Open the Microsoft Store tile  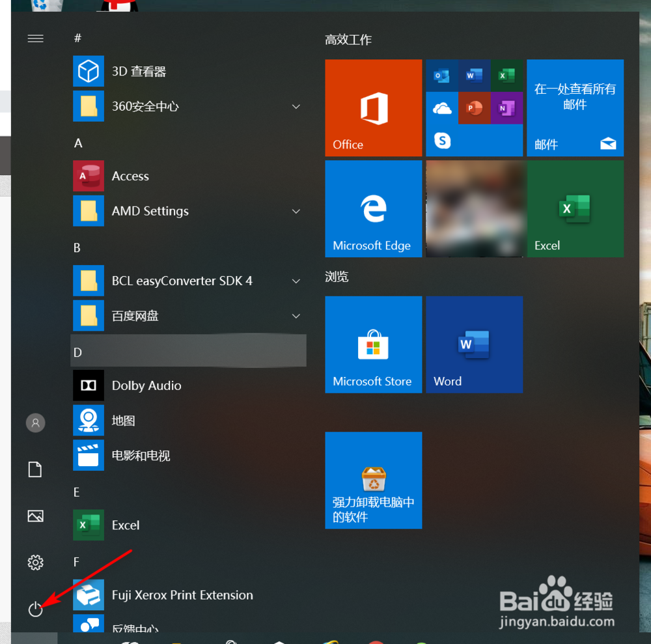(373, 344)
